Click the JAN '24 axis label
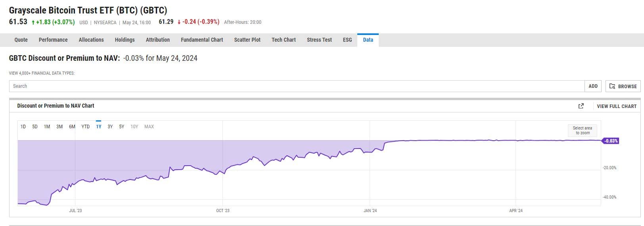The height and width of the screenshot is (226, 644). pos(370,211)
